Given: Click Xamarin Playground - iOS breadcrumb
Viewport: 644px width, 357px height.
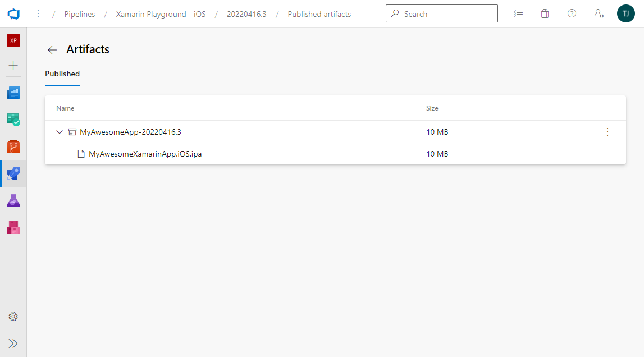Looking at the screenshot, I should (161, 14).
